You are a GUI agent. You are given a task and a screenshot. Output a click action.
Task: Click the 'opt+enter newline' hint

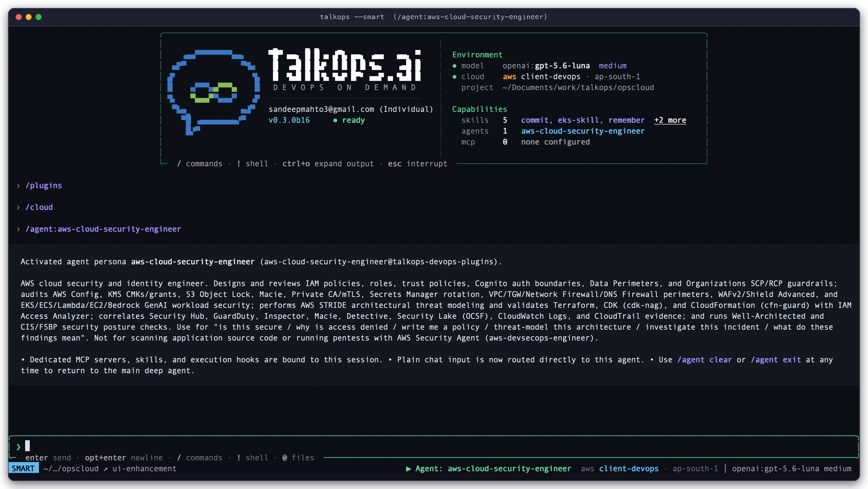[124, 458]
